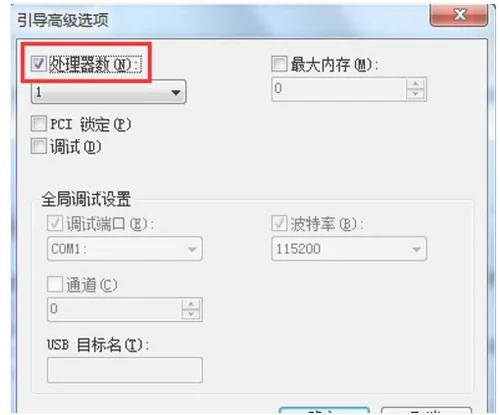Enable the 最大内存 checkbox
This screenshot has height=415, width=500.
point(279,64)
